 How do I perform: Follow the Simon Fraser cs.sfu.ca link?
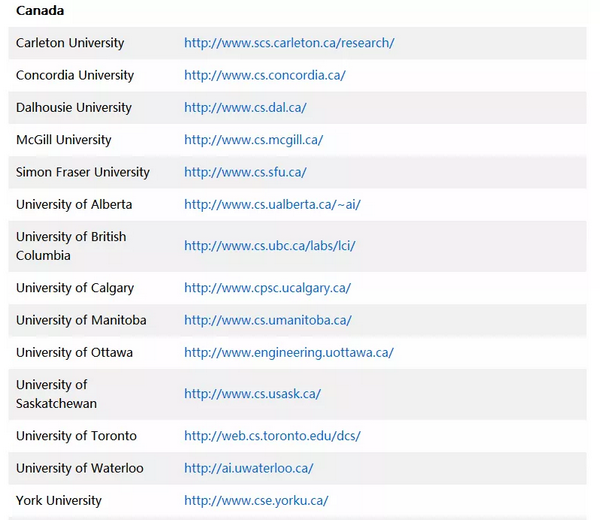tap(245, 172)
